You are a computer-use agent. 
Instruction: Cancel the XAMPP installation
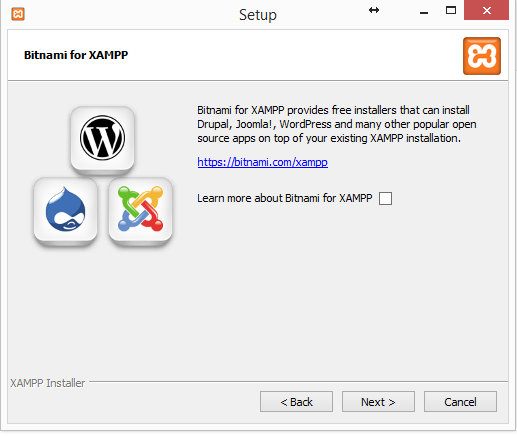[x=460, y=402]
